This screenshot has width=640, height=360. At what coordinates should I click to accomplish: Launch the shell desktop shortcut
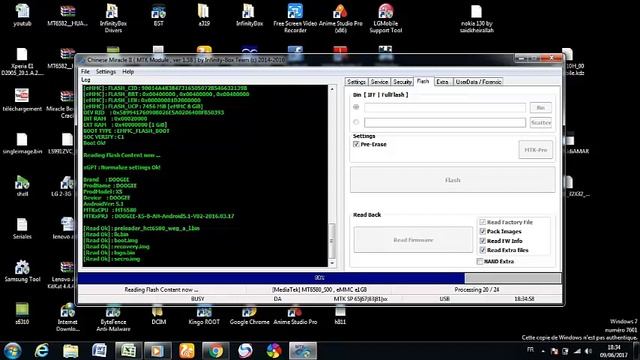point(22,186)
